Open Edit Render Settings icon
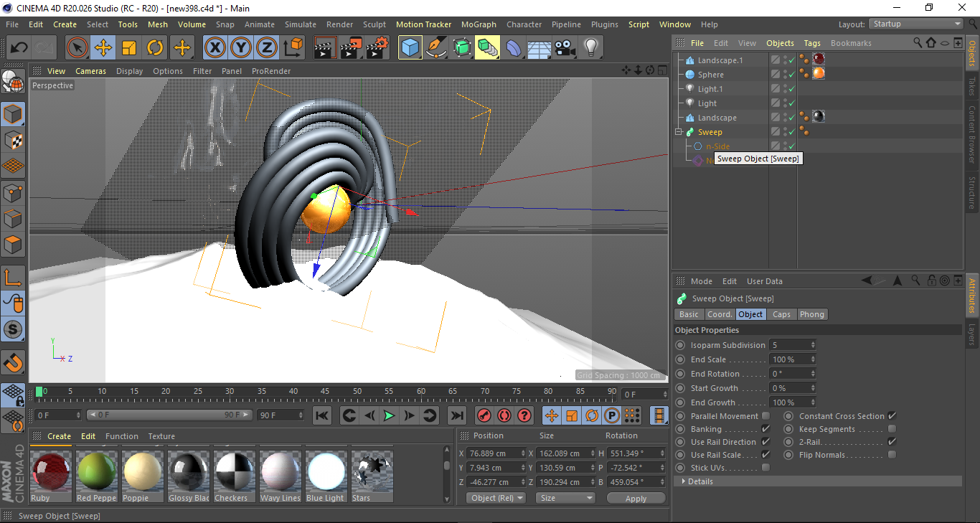Viewport: 980px width, 523px height. [x=377, y=48]
